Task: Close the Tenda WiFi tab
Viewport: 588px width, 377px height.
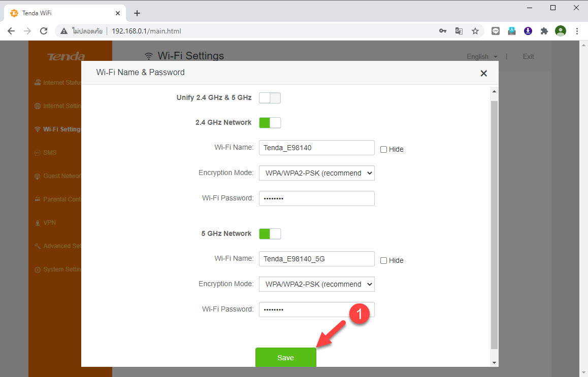Action: pyautogui.click(x=118, y=13)
